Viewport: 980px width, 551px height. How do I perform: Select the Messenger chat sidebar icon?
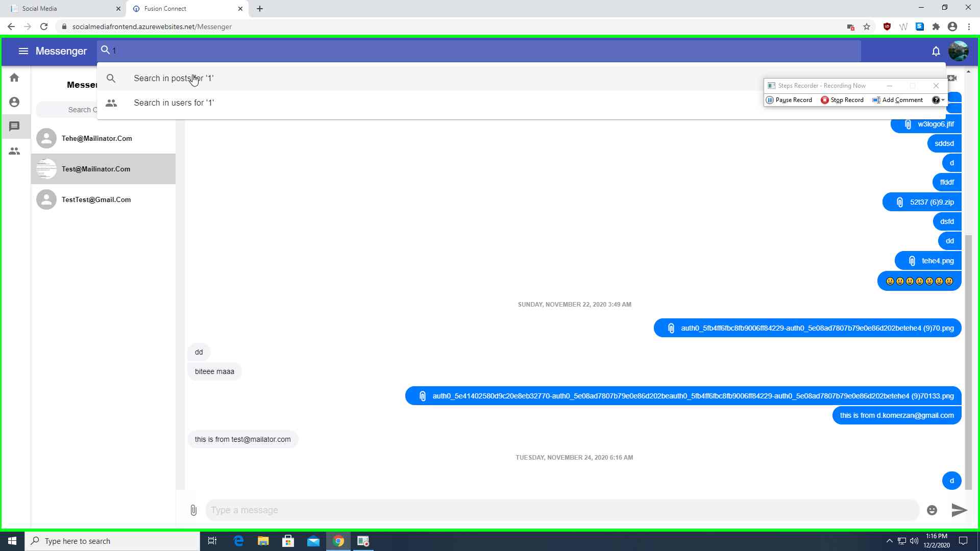pos(14,126)
